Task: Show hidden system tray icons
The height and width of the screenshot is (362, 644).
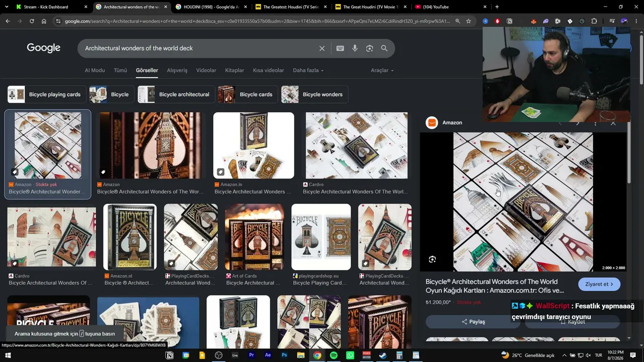Action: click(x=564, y=355)
